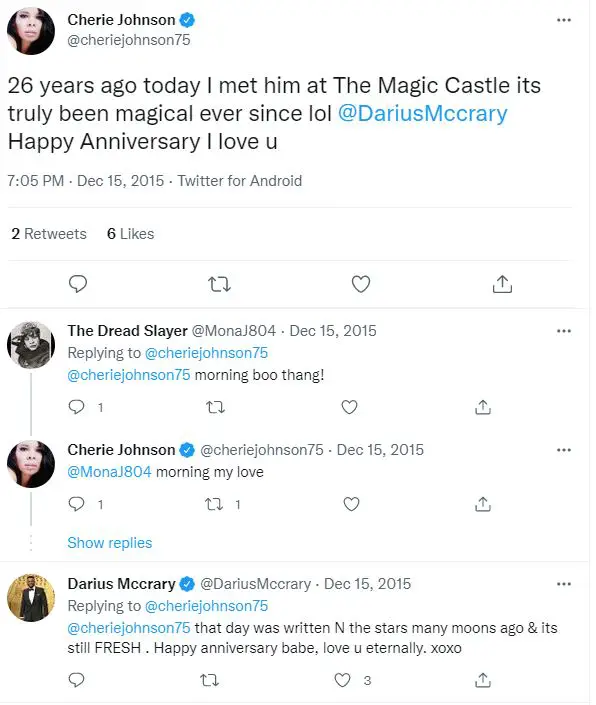The height and width of the screenshot is (705, 596).
Task: Like the 'morning boo thang' reply
Action: [349, 407]
